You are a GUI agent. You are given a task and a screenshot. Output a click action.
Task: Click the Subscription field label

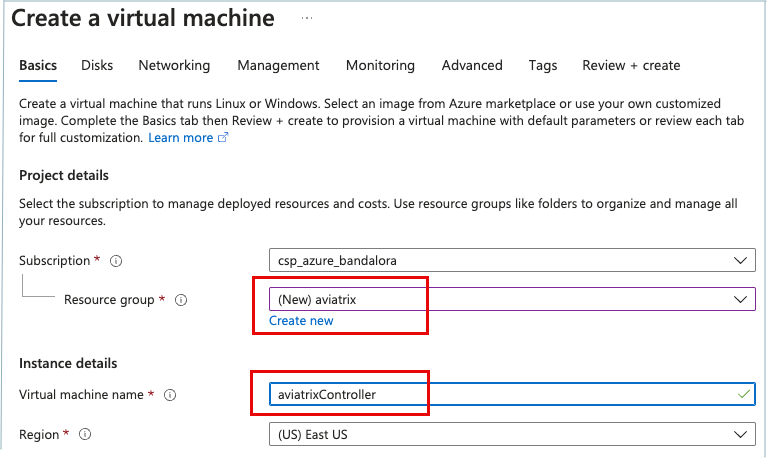click(x=54, y=260)
